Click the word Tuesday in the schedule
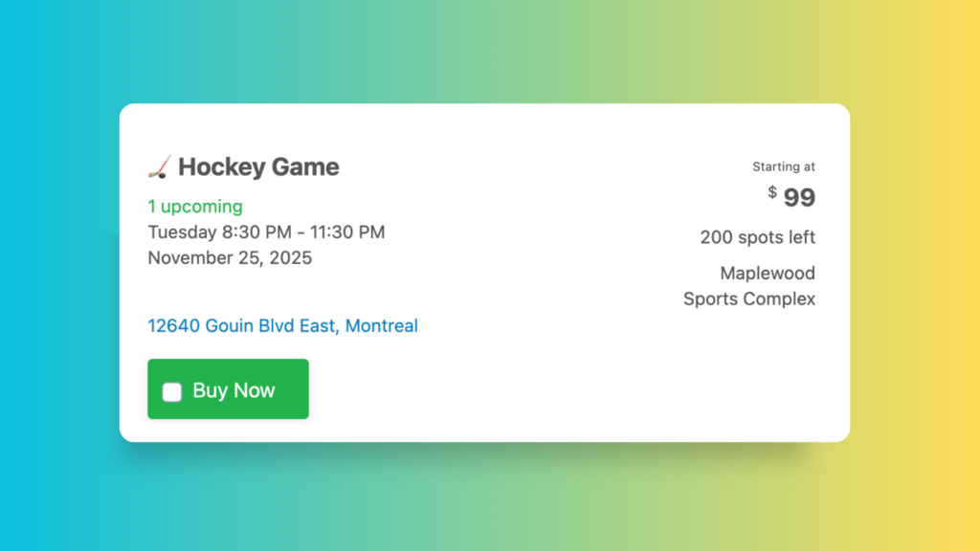Viewport: 980px width, 551px height. tap(181, 232)
